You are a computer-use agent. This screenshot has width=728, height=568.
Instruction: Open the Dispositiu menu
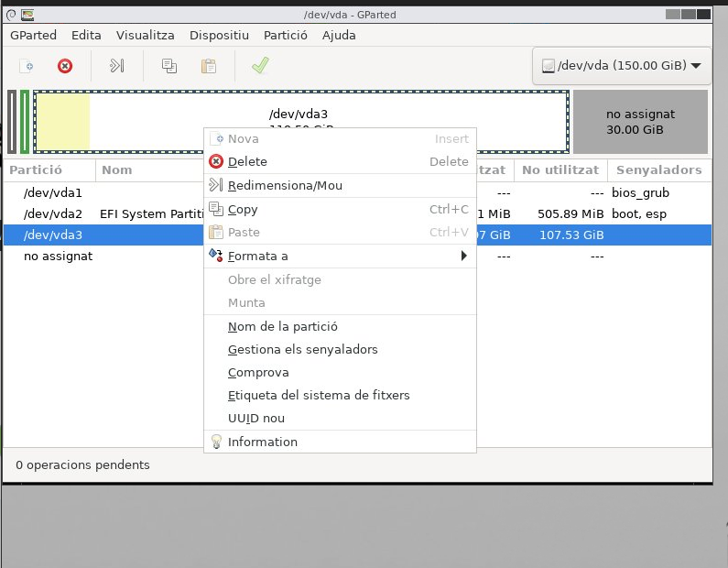[219, 35]
